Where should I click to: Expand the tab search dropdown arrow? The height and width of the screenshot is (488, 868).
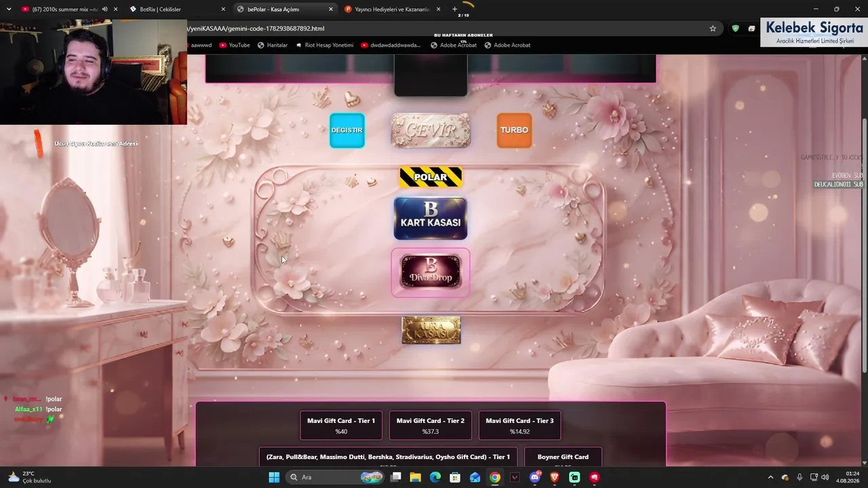pyautogui.click(x=9, y=9)
